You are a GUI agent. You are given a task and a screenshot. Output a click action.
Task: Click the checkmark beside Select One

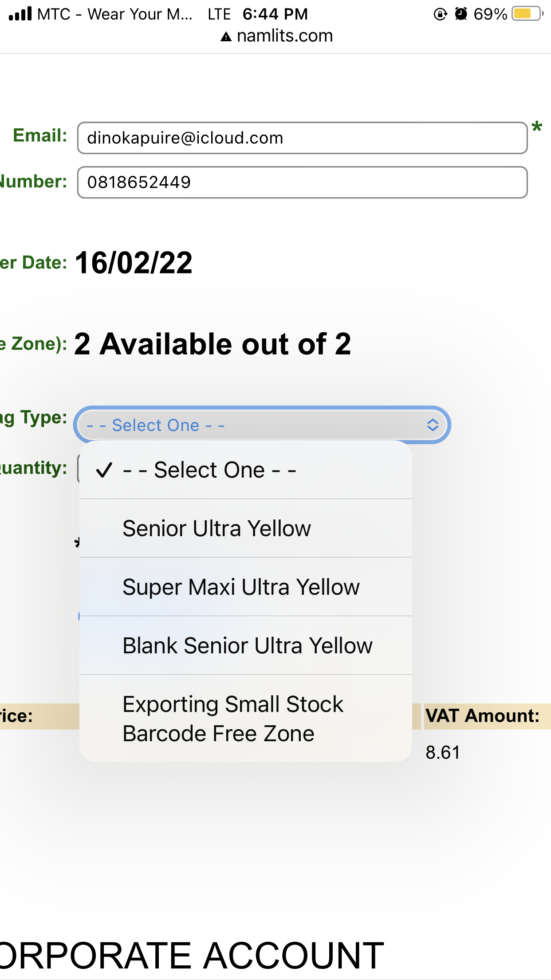104,470
